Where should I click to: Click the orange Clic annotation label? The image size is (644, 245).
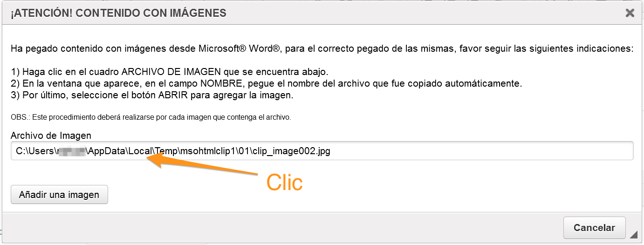coord(284,183)
